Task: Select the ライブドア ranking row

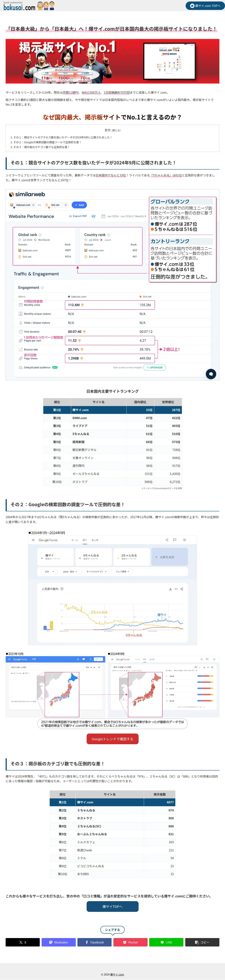Action: 112,426
